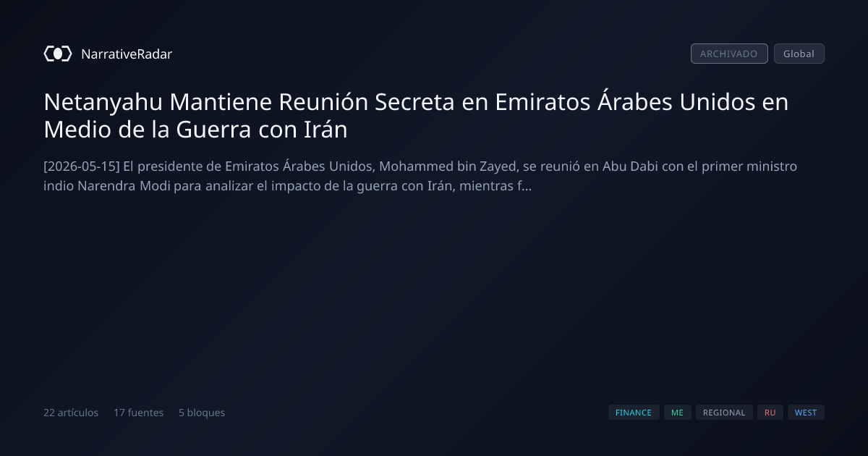This screenshot has width=868, height=456.
Task: Click the date stamp [2026-05-15]
Action: (82, 166)
